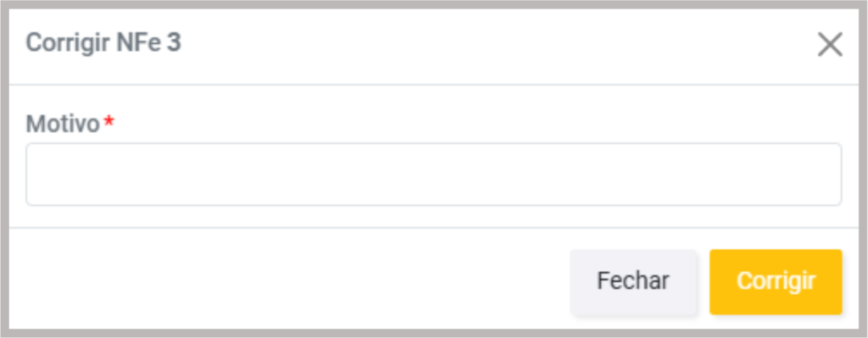Click inside the Motivo text field

tap(433, 175)
